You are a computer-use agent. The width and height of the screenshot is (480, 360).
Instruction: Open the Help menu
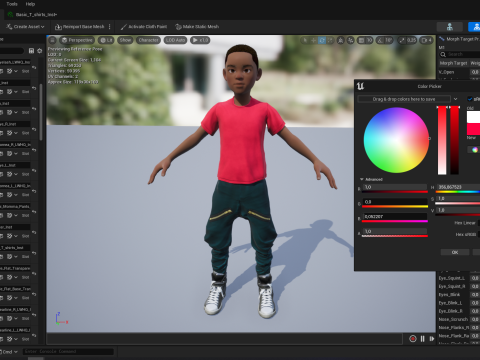30,4
